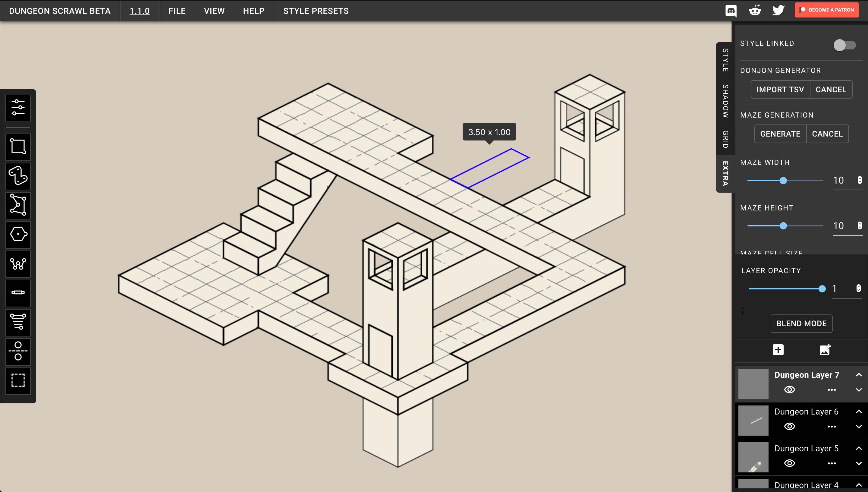
Task: Open Dungeon Layer 7 three-dot options
Action: [x=832, y=390]
